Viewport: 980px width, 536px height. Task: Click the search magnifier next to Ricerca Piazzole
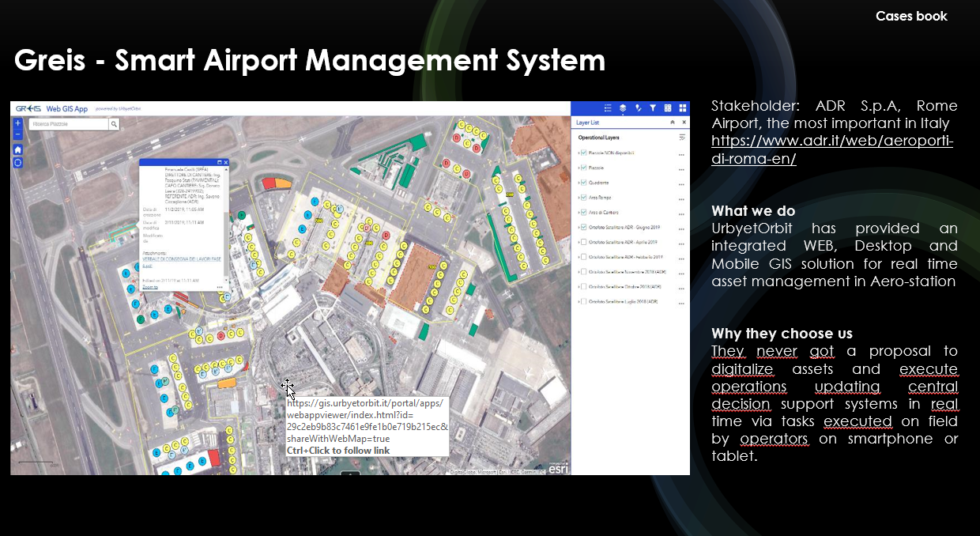(114, 124)
